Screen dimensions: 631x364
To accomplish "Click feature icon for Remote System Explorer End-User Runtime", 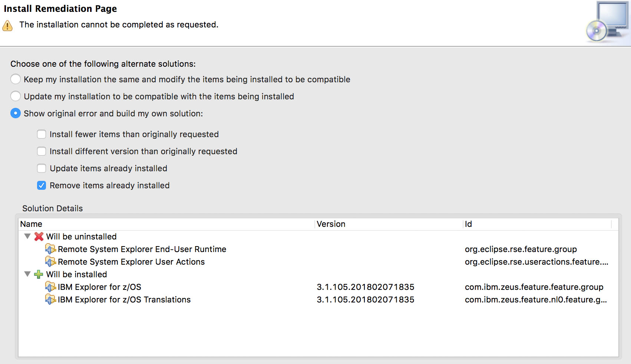I will [50, 249].
